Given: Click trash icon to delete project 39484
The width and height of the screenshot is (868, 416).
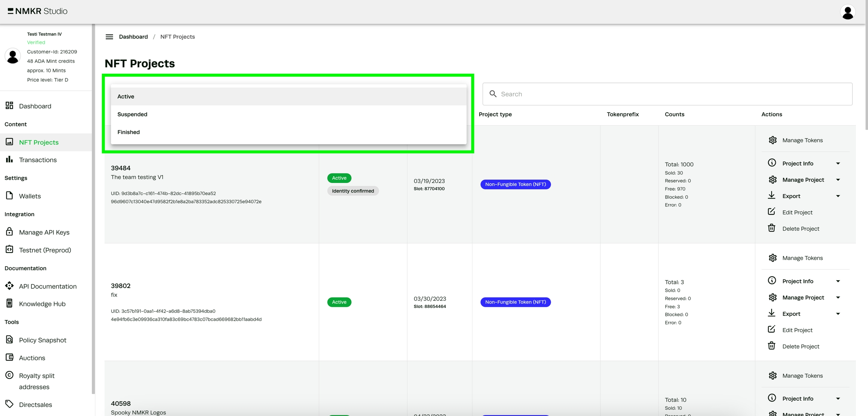Looking at the screenshot, I should (771, 228).
